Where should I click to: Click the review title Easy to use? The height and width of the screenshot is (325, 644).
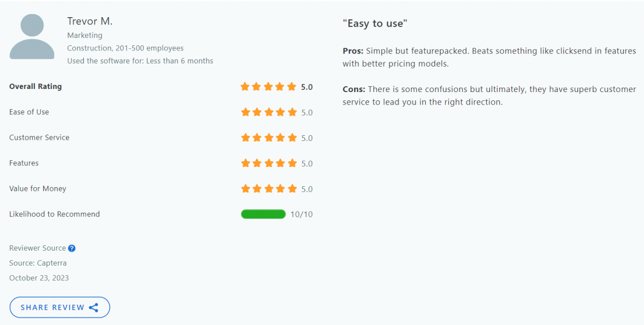tap(375, 23)
